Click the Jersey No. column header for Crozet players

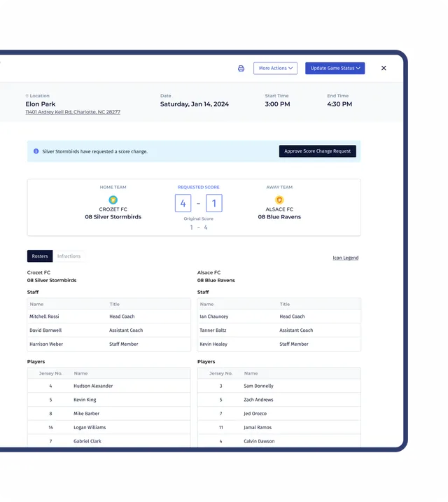[x=51, y=373]
